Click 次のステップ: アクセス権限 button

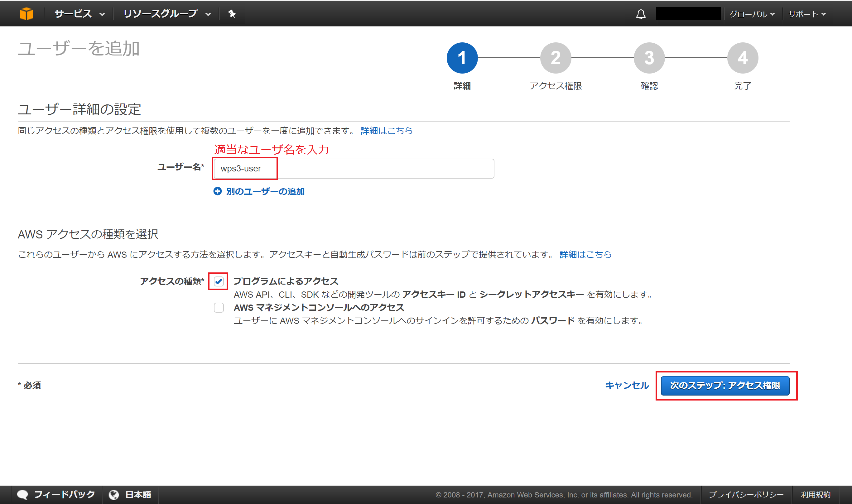click(x=725, y=386)
